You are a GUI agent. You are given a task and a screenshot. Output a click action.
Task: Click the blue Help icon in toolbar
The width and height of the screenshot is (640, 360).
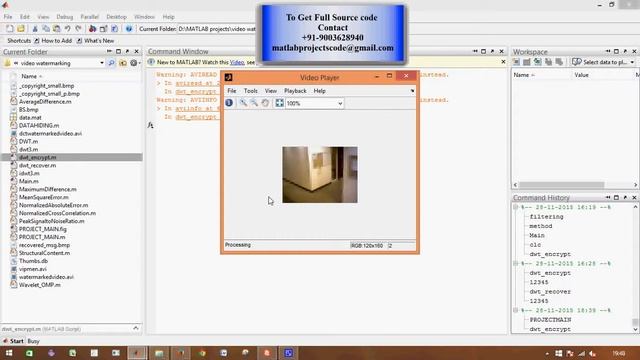click(129, 29)
